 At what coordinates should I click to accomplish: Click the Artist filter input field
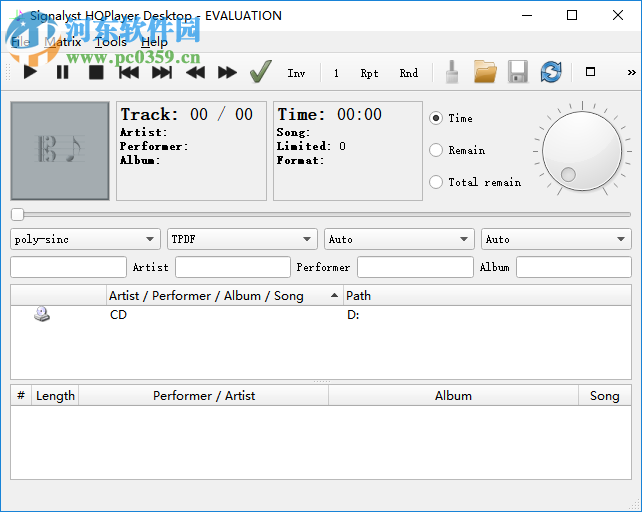[233, 267]
